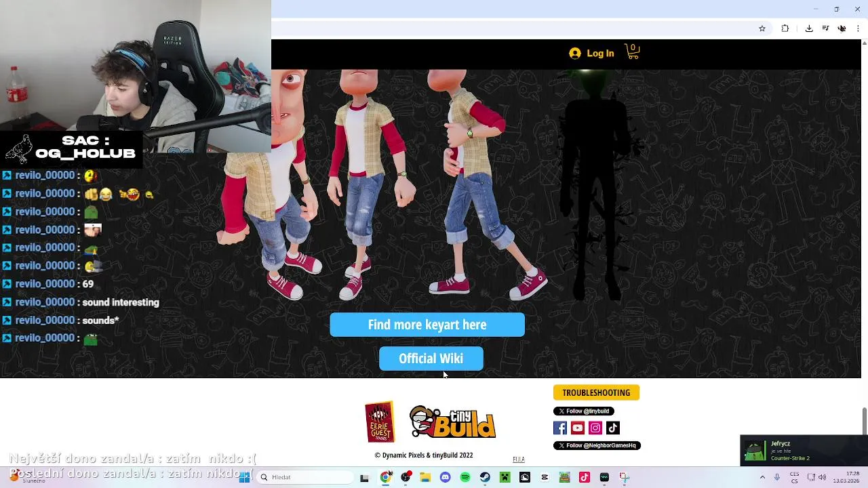Open Task View on taskbar
The image size is (868, 488).
[x=364, y=478]
